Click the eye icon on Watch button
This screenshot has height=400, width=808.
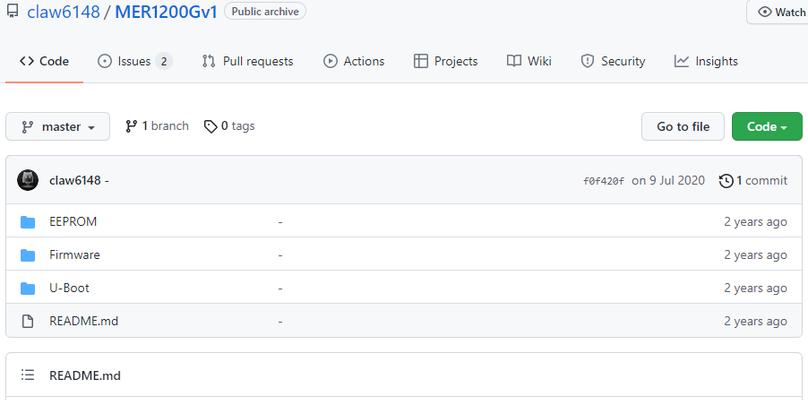tap(765, 12)
